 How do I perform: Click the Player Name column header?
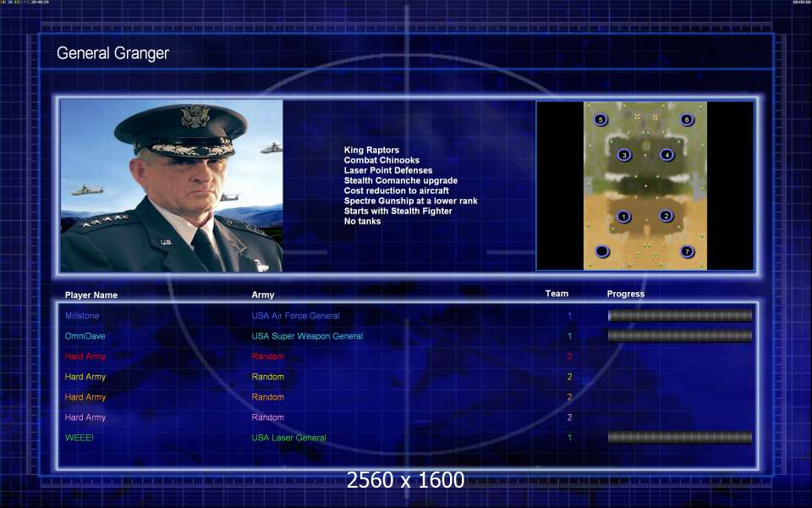(91, 295)
